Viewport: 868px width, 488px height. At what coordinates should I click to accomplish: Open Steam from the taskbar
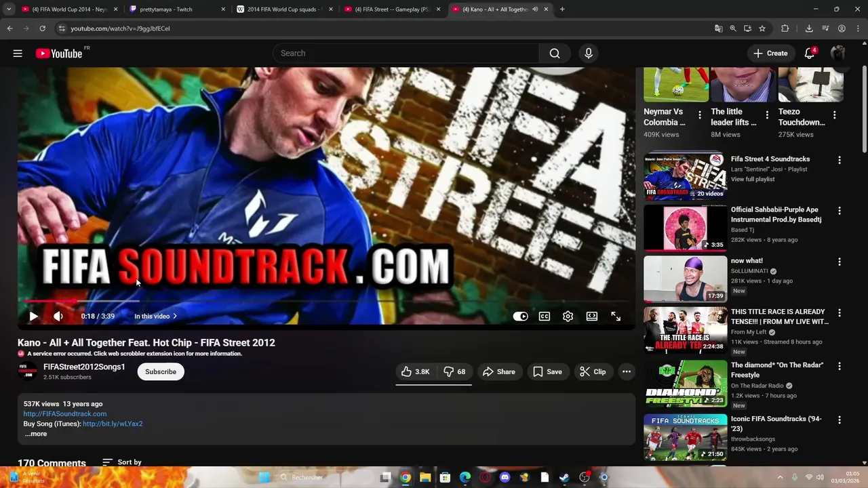564,477
